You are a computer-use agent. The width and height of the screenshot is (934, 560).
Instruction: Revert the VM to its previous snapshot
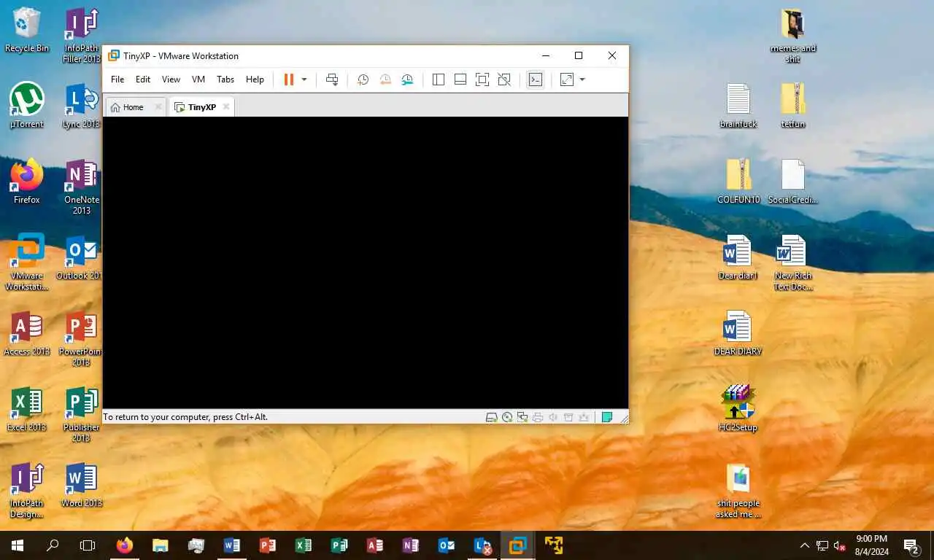(385, 79)
